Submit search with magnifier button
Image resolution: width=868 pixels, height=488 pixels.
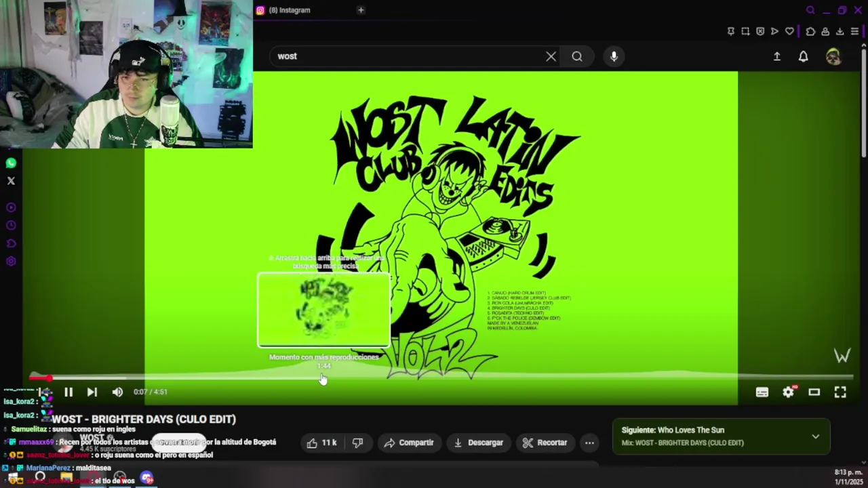(x=577, y=56)
